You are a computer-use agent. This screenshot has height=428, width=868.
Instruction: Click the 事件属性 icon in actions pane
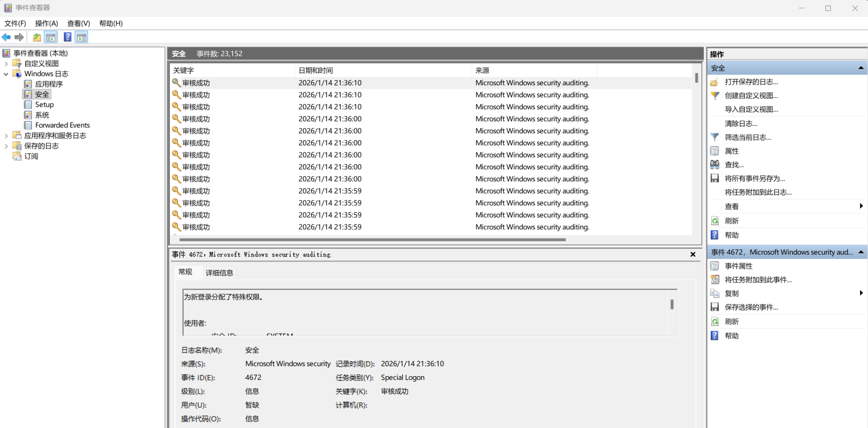tap(715, 266)
